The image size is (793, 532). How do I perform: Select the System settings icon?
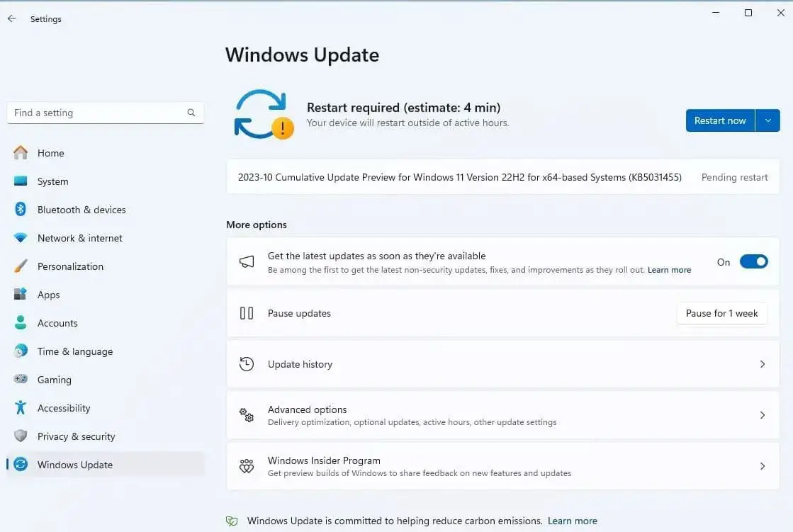(21, 181)
